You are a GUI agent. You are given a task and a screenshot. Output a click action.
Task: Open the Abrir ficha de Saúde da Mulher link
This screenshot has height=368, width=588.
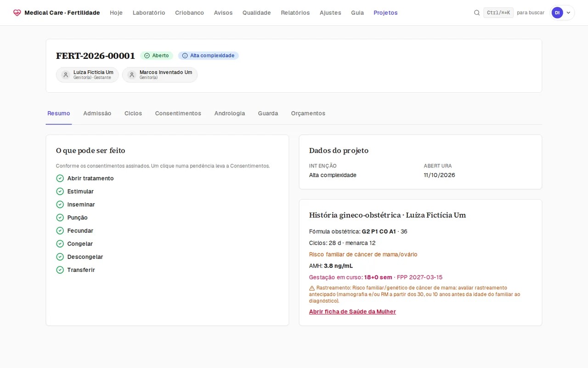352,312
